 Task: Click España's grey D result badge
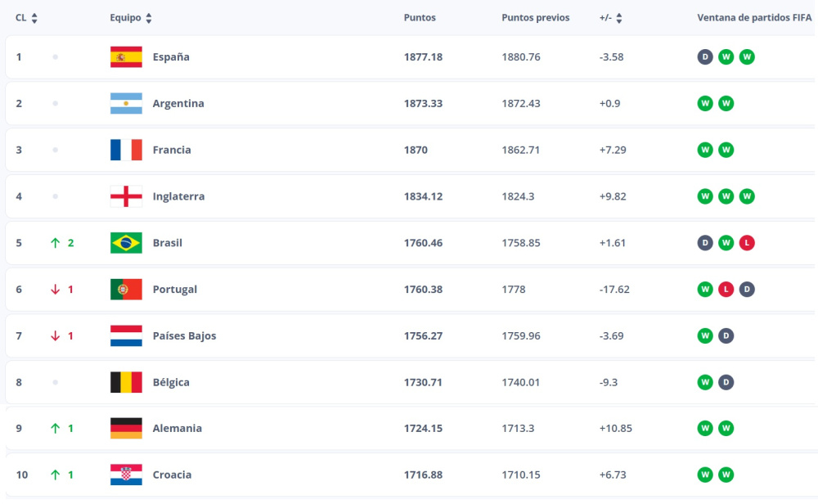[705, 57]
